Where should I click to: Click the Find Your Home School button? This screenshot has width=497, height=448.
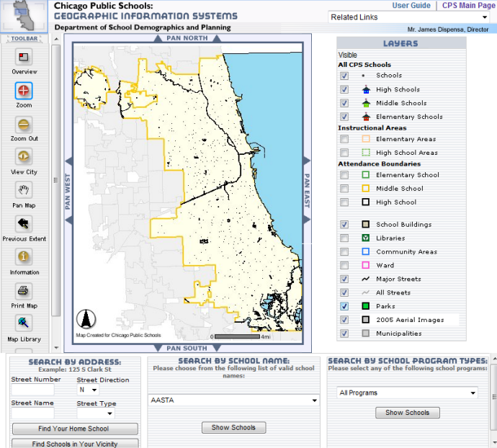75,429
